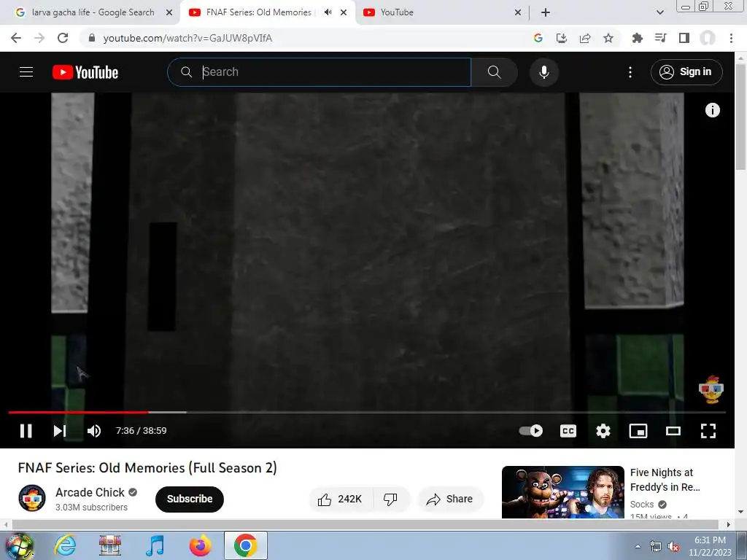This screenshot has width=747, height=560.
Task: Open YouTube settings three-dot menu
Action: click(630, 72)
